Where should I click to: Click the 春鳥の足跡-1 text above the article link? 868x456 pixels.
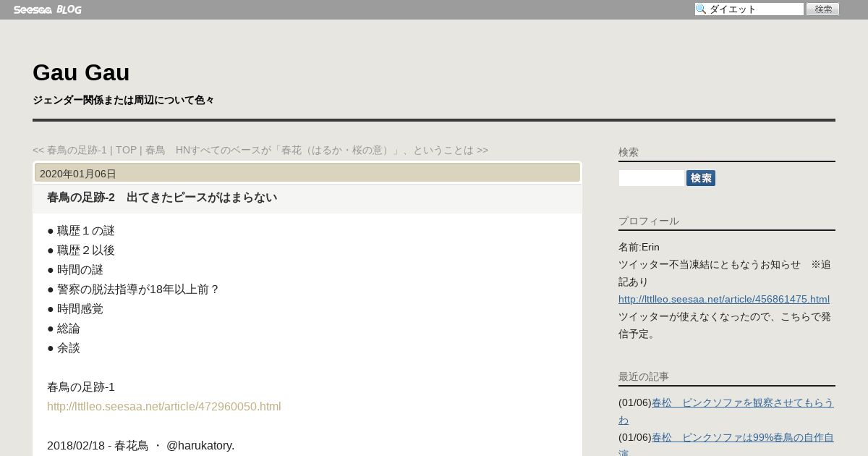(81, 387)
